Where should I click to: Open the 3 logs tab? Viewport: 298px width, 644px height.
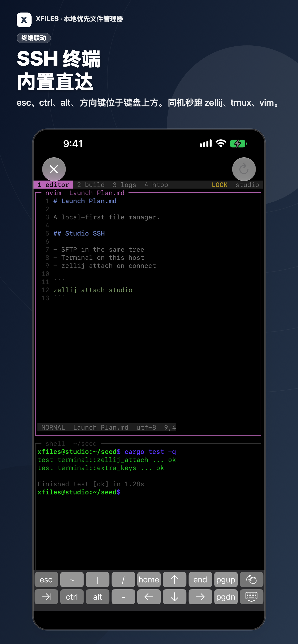[124, 185]
